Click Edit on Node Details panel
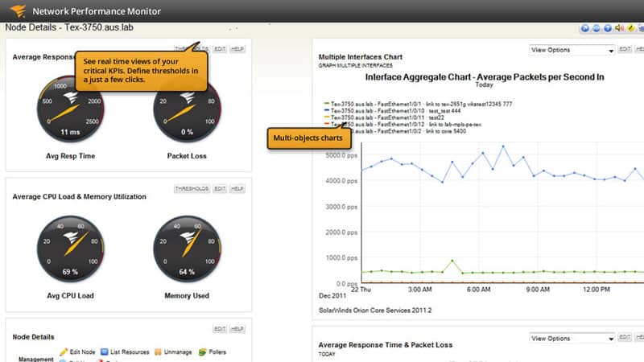 (220, 329)
